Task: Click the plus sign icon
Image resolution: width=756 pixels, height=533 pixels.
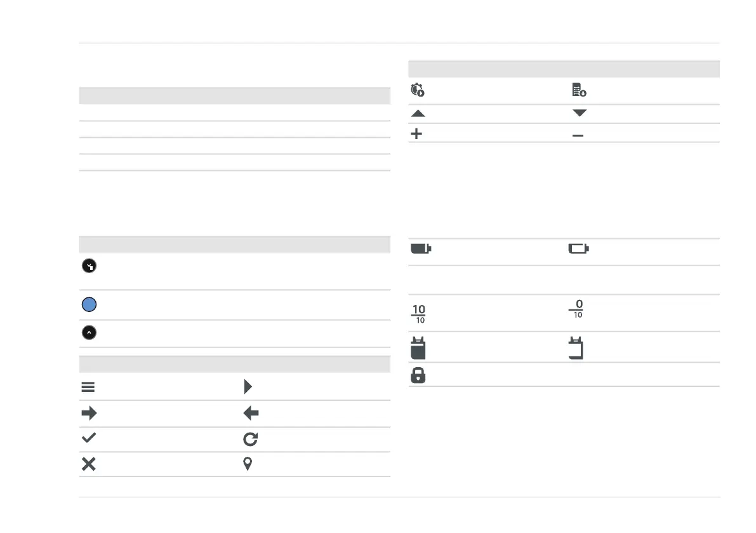Action: tap(416, 133)
